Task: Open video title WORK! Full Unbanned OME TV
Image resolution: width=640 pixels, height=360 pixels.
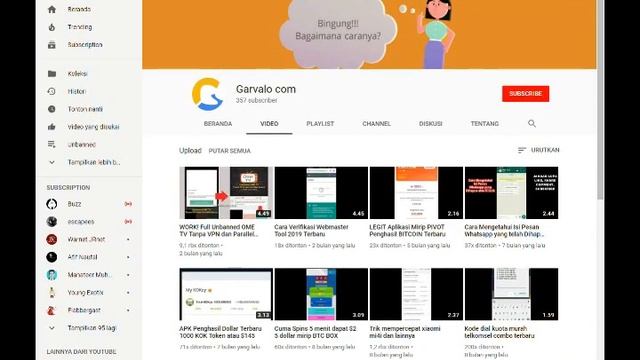Action: pos(219,231)
